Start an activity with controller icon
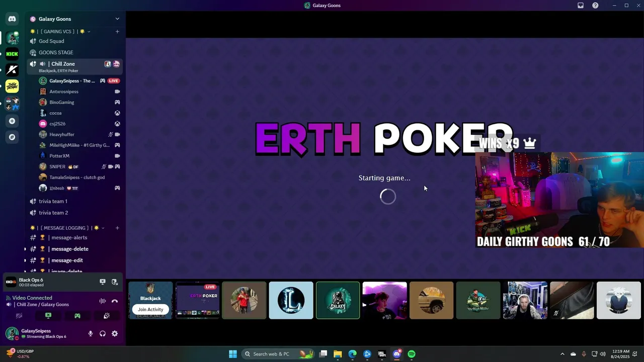 (77, 316)
